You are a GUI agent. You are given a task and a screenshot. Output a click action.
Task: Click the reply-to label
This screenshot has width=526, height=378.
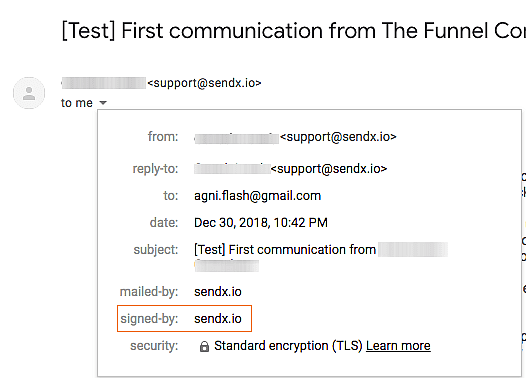155,169
